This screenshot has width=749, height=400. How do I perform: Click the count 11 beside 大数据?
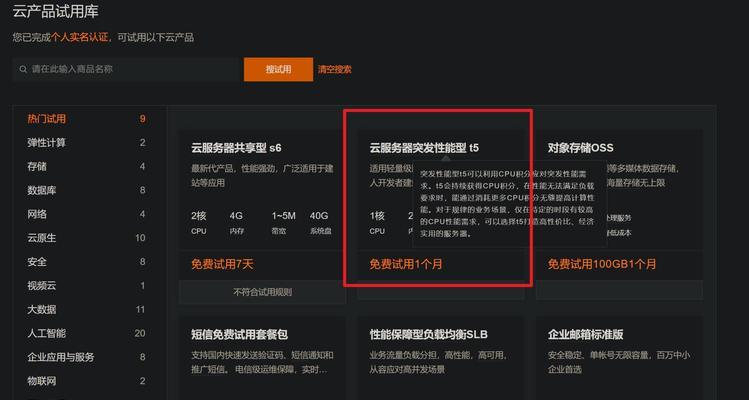(140, 310)
